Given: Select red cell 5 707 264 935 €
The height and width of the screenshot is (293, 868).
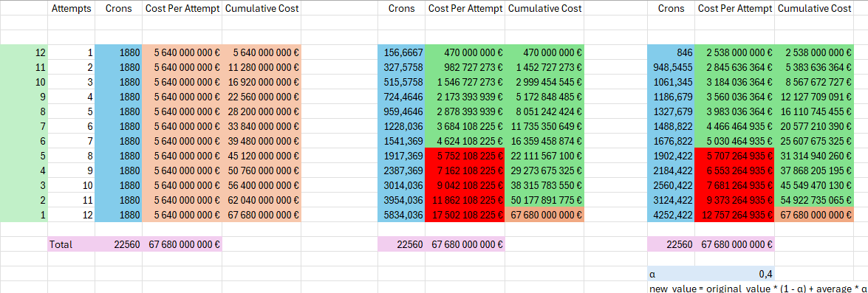Looking at the screenshot, I should (x=734, y=156).
